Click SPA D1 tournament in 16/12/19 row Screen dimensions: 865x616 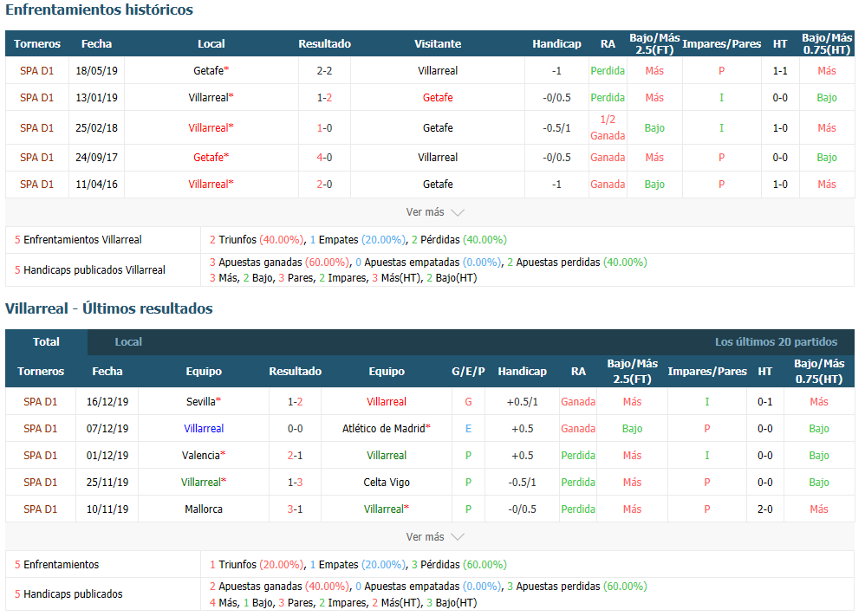click(40, 401)
